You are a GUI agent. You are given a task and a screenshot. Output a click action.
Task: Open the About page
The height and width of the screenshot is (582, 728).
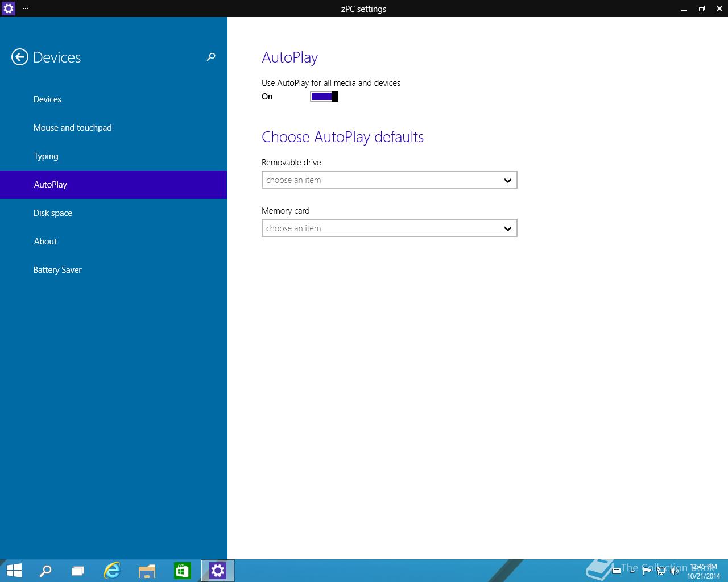(x=114, y=242)
